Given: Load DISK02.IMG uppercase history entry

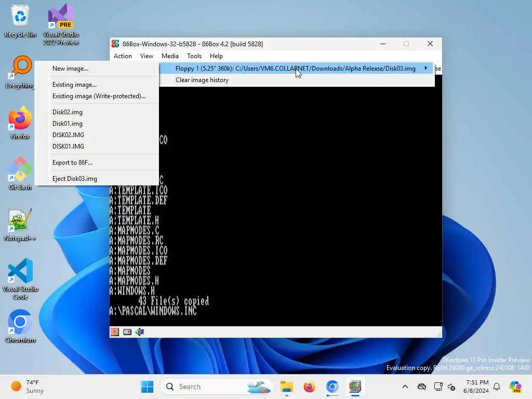Looking at the screenshot, I should (97, 135).
